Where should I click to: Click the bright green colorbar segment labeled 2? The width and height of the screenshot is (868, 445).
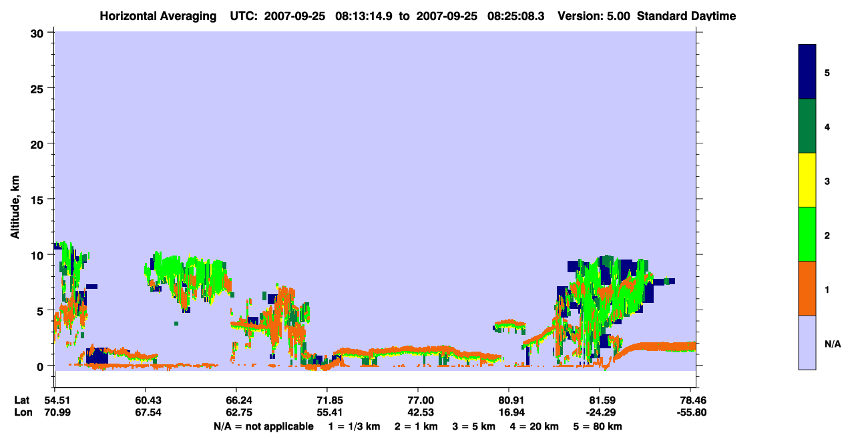(x=807, y=234)
